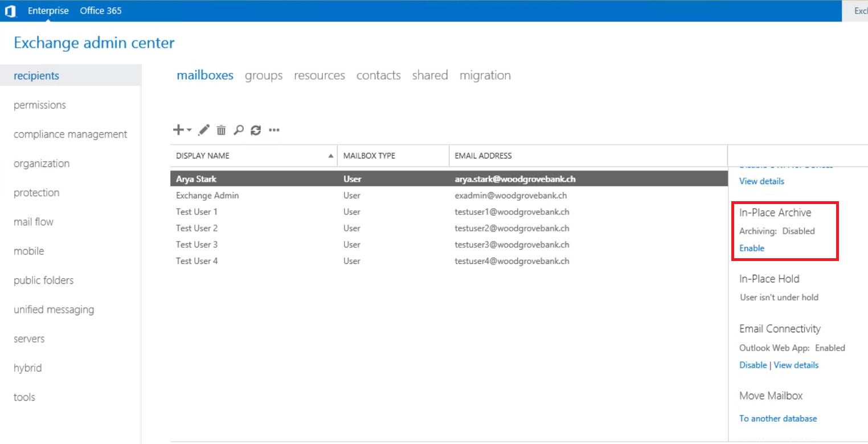Select Test User 3 row

pyautogui.click(x=449, y=245)
